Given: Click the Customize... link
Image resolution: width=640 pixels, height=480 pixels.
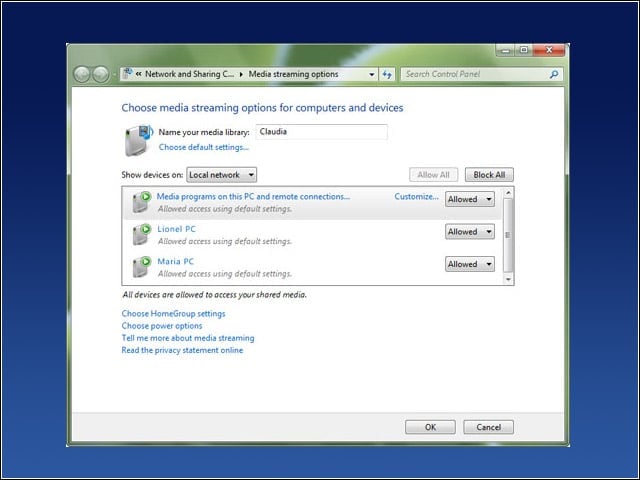Looking at the screenshot, I should pyautogui.click(x=416, y=196).
